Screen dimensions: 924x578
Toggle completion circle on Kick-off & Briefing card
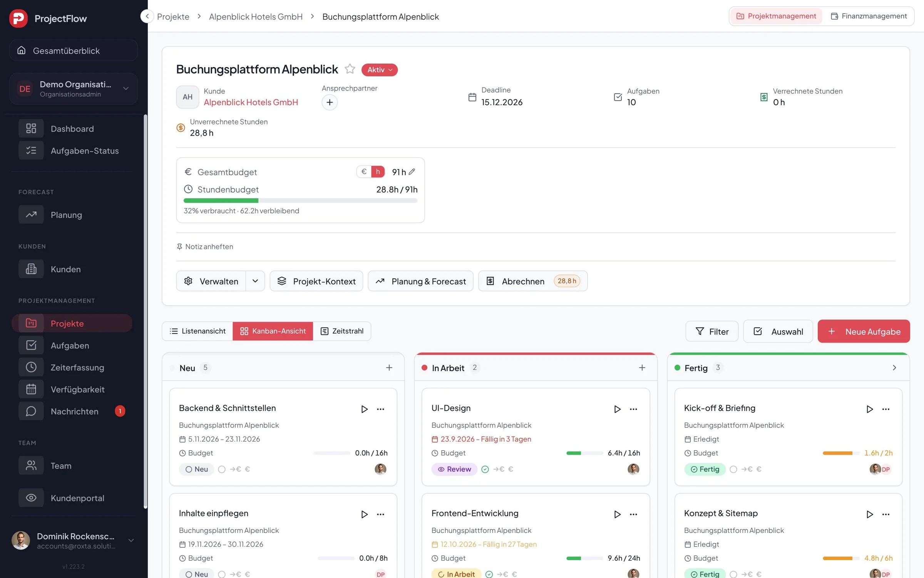click(x=733, y=469)
